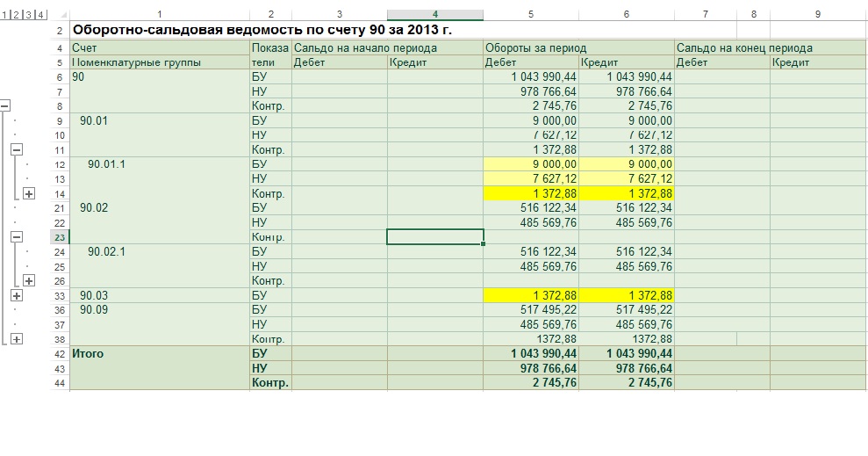Select column 6 header
The height and width of the screenshot is (456, 868).
(626, 15)
